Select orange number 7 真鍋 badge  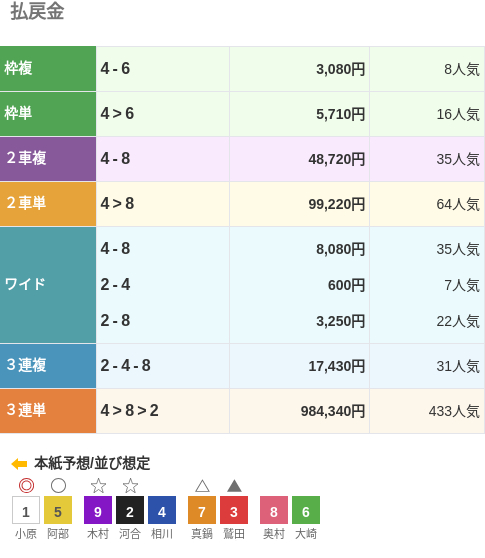tap(202, 510)
